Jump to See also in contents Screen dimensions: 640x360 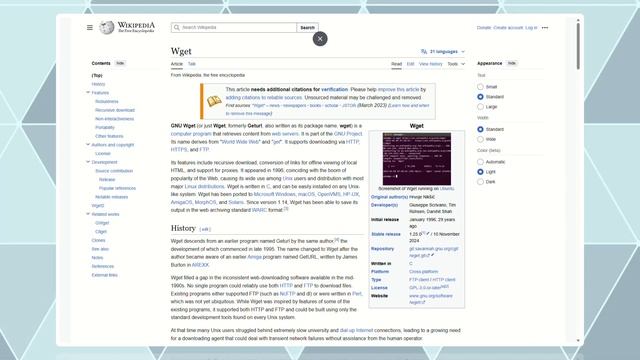tap(100, 249)
